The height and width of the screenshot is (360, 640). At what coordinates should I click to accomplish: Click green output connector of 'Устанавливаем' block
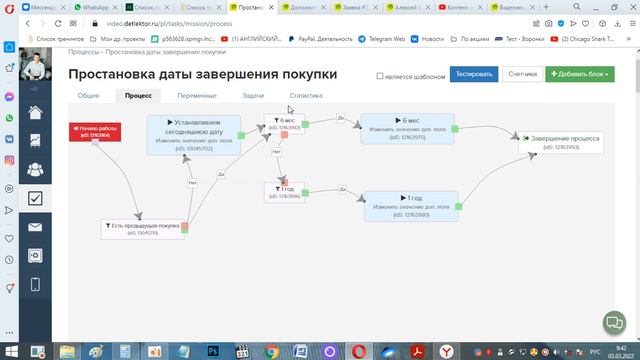pos(241,136)
